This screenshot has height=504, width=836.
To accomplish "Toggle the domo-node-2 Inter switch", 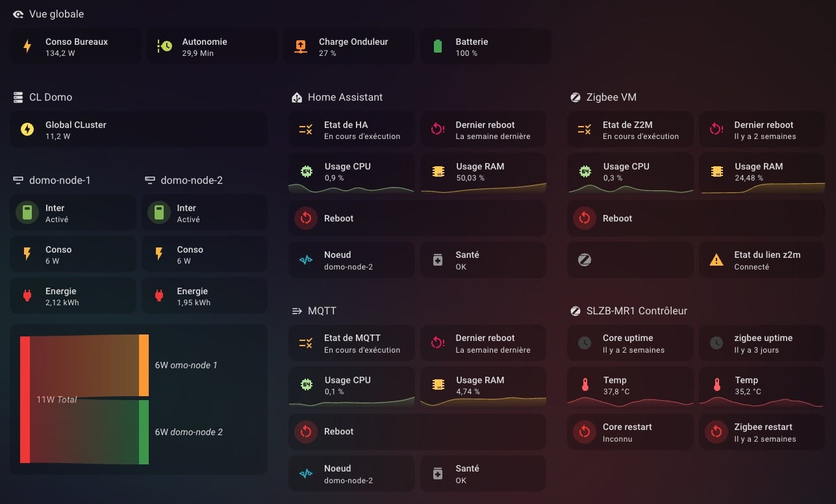I will tap(159, 213).
